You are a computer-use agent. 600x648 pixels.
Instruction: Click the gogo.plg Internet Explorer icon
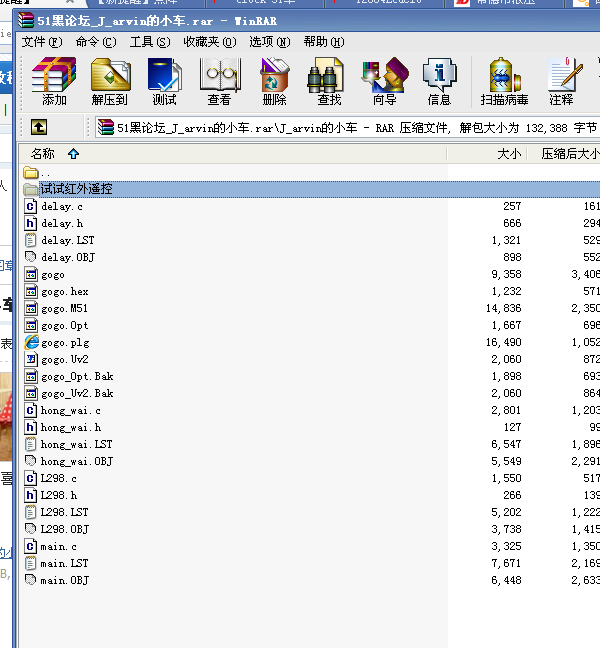click(x=31, y=342)
